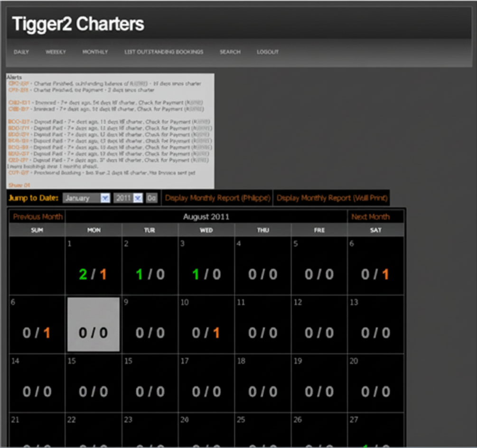Select the Monday cell dated 15
This screenshot has height=448, width=477.
[x=94, y=383]
